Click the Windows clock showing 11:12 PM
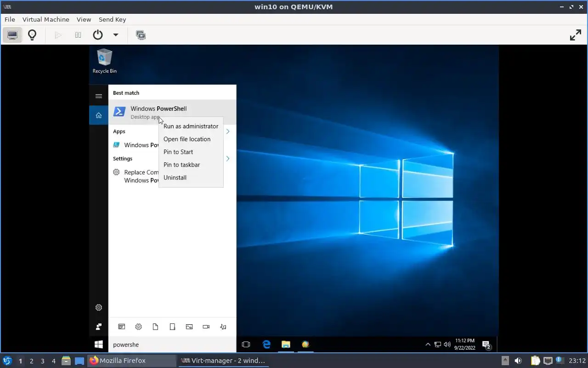The width and height of the screenshot is (588, 368). coord(465,345)
